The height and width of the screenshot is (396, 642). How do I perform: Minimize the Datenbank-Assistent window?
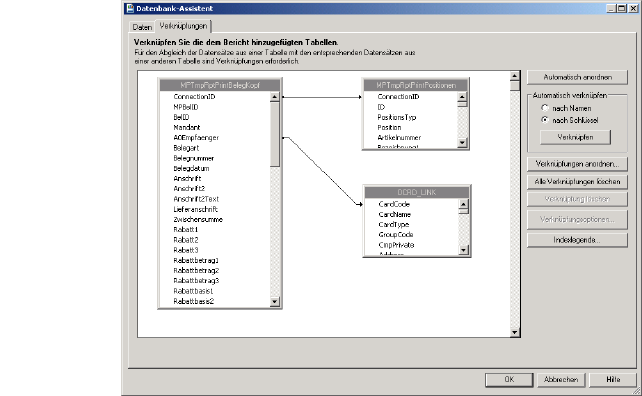[611, 8]
